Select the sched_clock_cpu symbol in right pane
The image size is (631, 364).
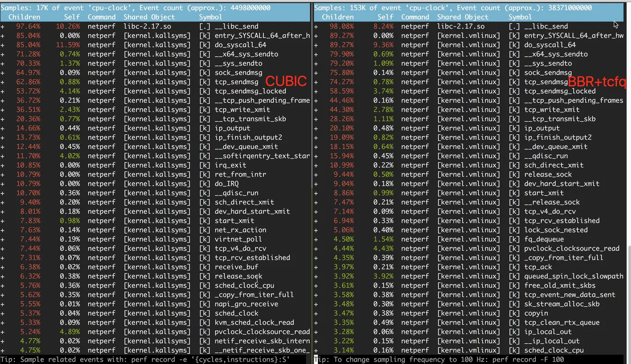pyautogui.click(x=554, y=350)
